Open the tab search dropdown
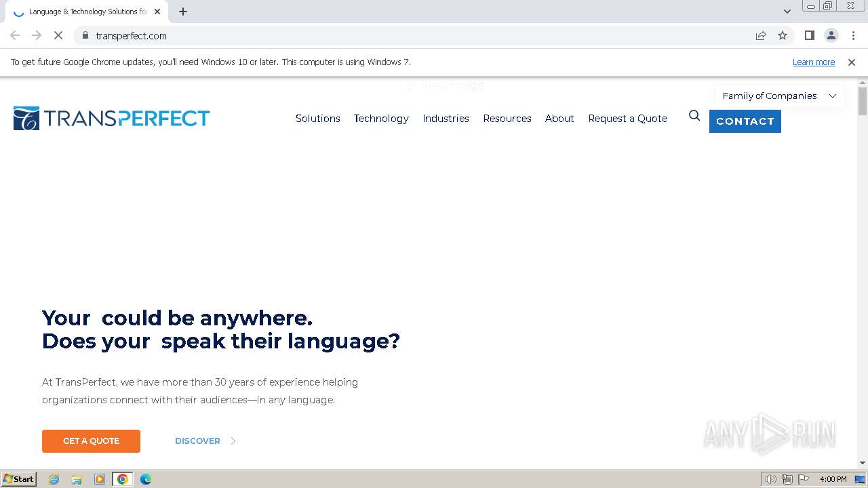 787,12
